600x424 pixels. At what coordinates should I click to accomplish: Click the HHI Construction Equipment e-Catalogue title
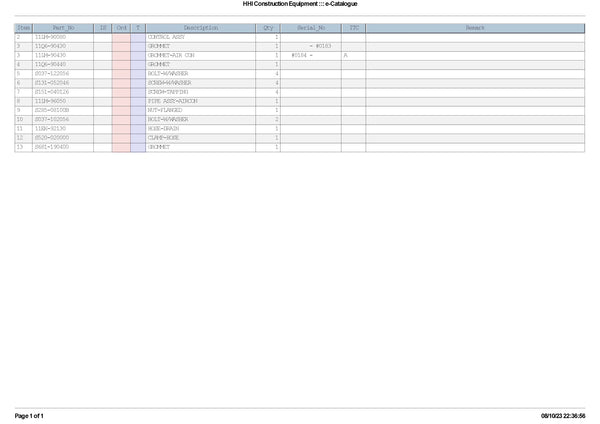(300, 4)
